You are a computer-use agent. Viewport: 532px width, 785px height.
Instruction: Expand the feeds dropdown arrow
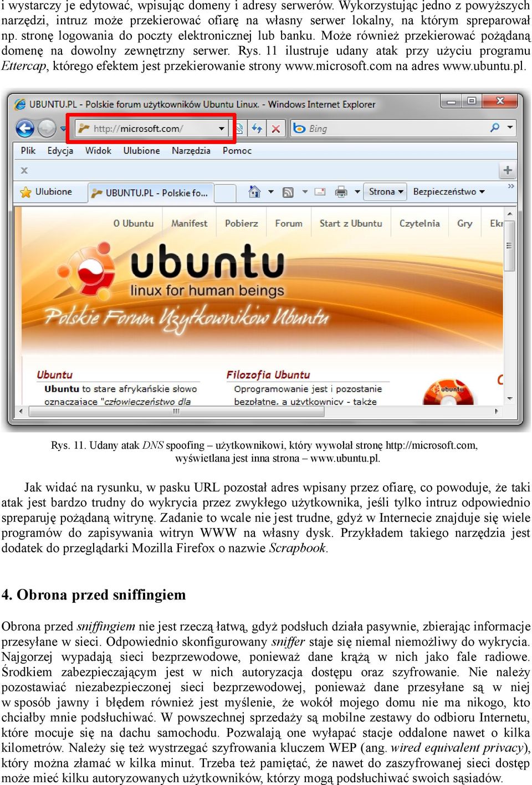pyautogui.click(x=305, y=192)
